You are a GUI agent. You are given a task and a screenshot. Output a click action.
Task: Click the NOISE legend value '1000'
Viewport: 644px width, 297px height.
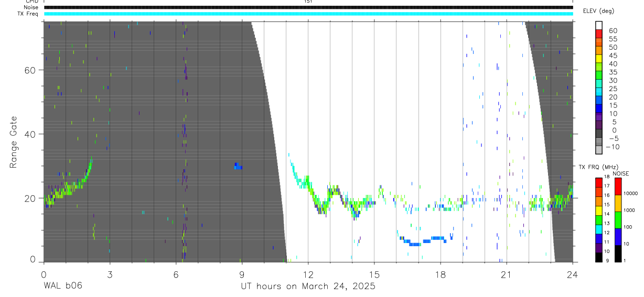[629, 211]
